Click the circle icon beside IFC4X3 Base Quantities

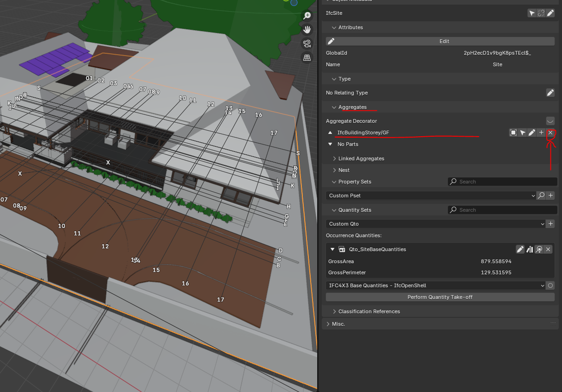point(550,285)
